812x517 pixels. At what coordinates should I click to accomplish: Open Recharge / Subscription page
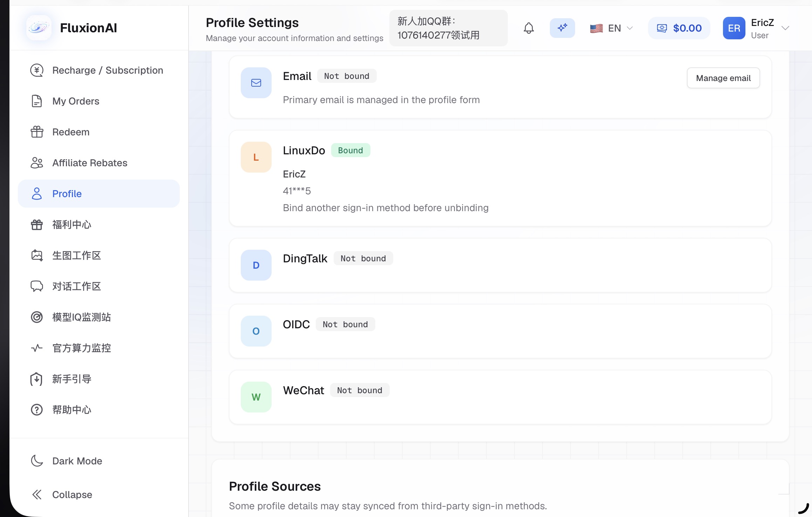pyautogui.click(x=99, y=70)
